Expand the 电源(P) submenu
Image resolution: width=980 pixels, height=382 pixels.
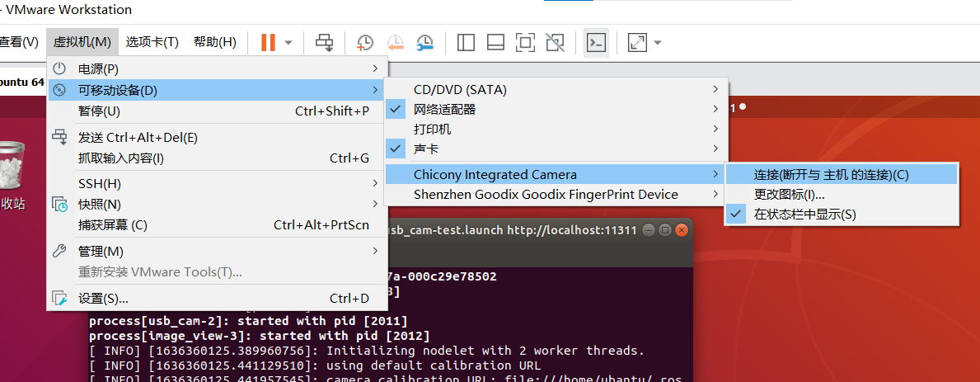218,68
